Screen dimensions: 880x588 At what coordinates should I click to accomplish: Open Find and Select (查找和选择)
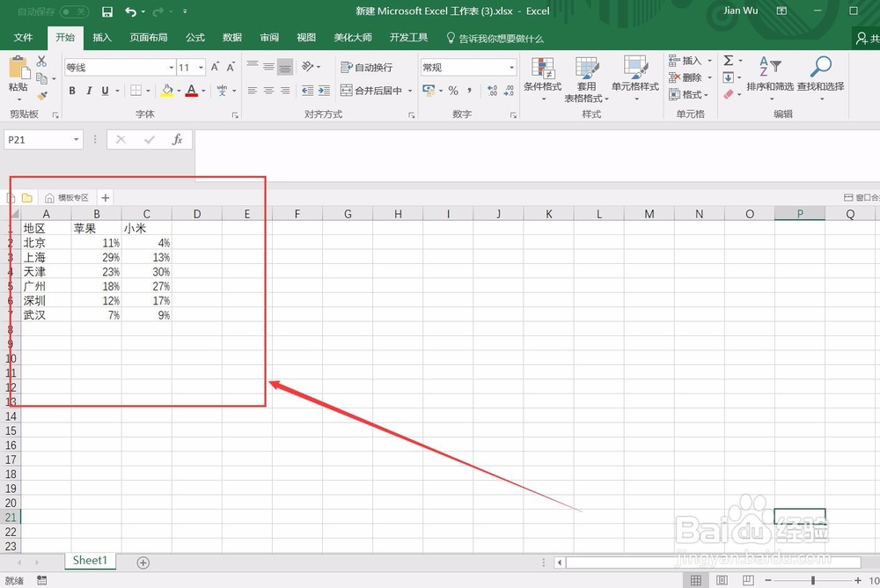[x=820, y=78]
